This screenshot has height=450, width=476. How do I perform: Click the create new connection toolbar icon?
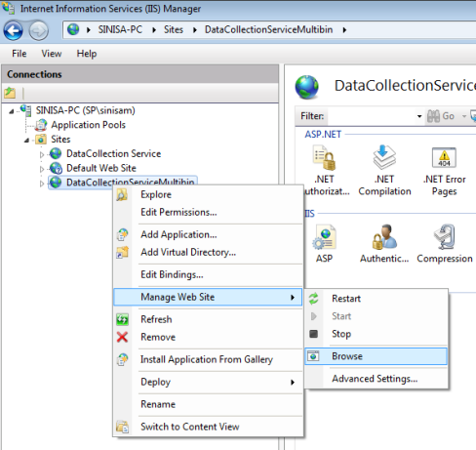pyautogui.click(x=10, y=93)
